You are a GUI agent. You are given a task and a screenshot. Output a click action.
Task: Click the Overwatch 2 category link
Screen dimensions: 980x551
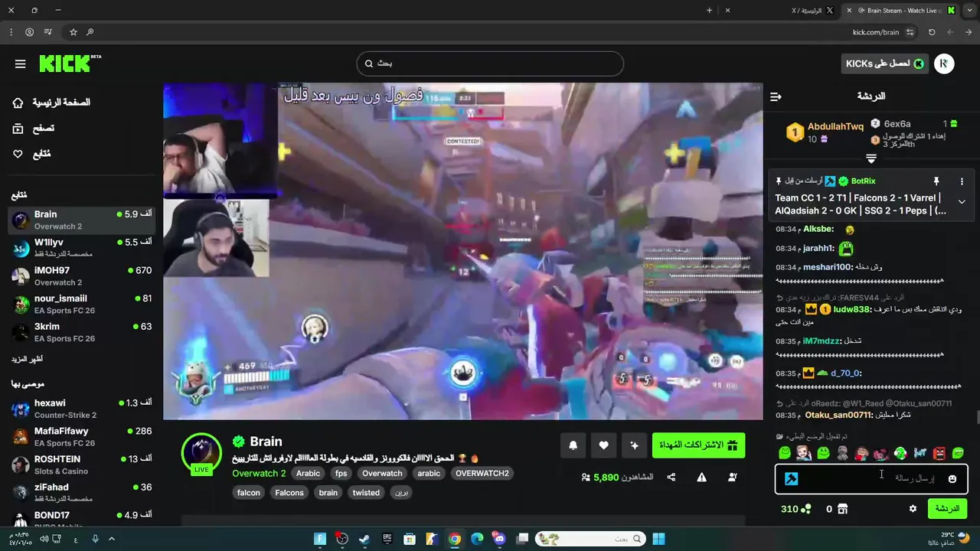(x=259, y=473)
